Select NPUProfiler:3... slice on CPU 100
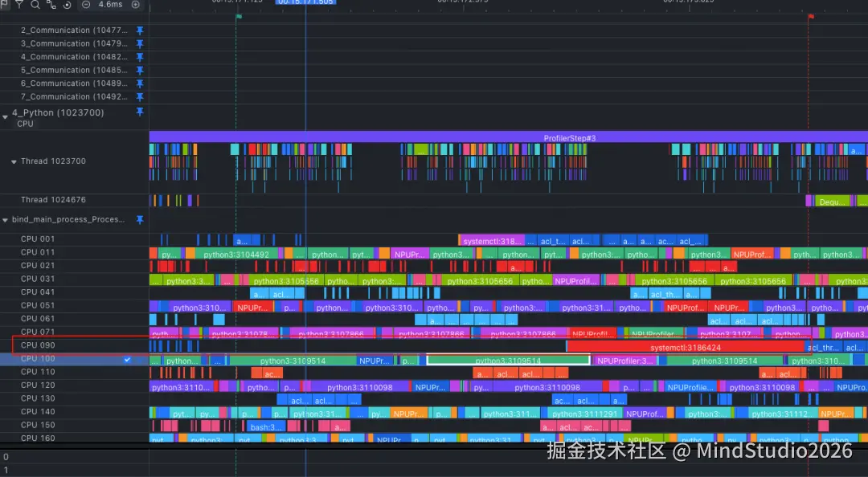868x477 pixels. coord(625,361)
